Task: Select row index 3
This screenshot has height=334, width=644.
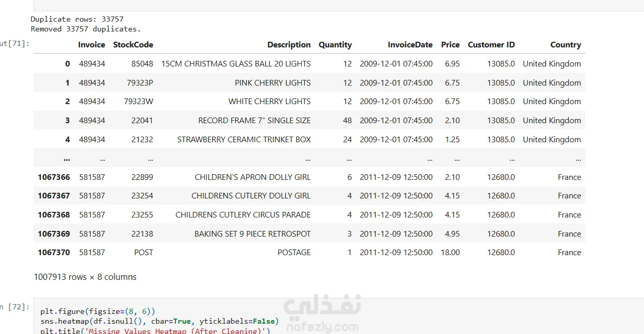Action: coord(67,121)
